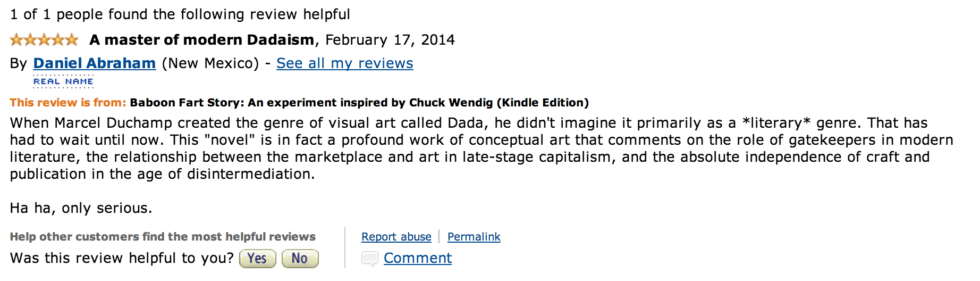The width and height of the screenshot is (980, 281).
Task: Click the Baboon Fart Story product title
Action: click(x=359, y=103)
